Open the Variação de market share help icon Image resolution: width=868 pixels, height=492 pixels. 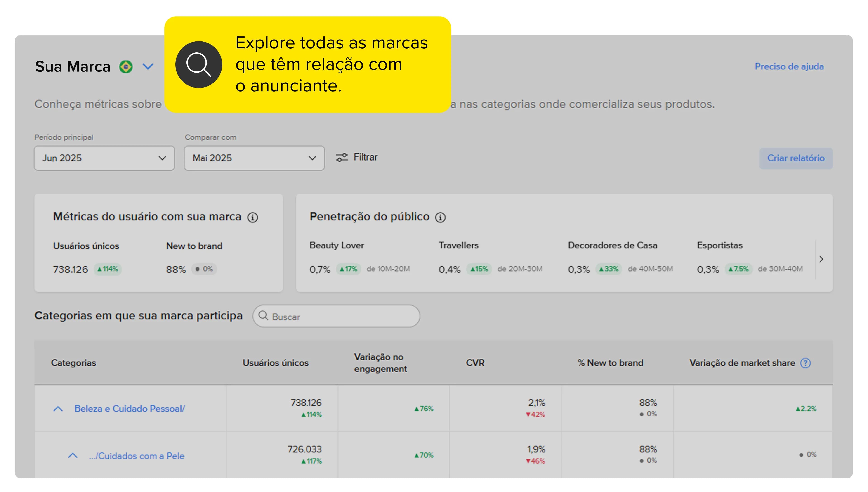pyautogui.click(x=806, y=363)
